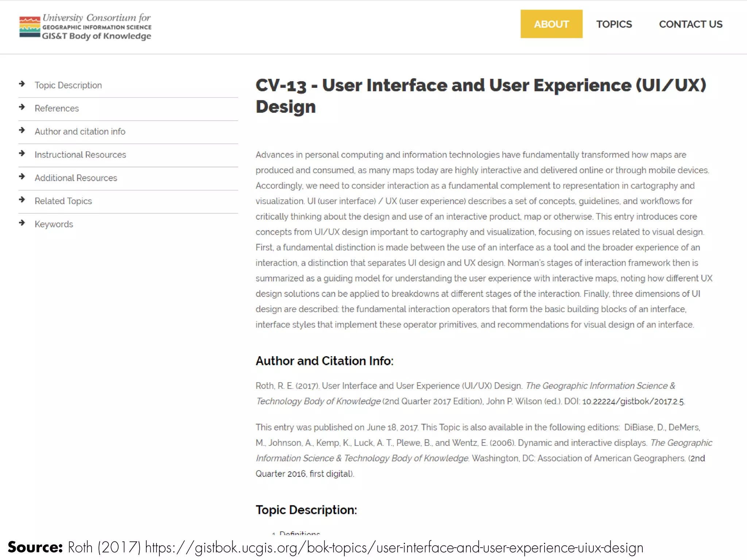Follow the DOI 10.22224/gistbok/2017.2.5 link
The height and width of the screenshot is (560, 747).
click(x=633, y=401)
